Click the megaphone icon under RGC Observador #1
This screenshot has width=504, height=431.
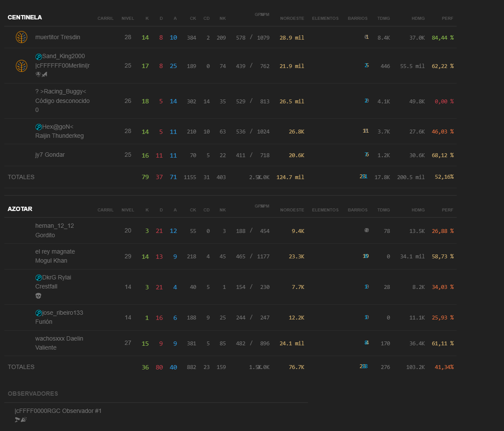pyautogui.click(x=24, y=419)
